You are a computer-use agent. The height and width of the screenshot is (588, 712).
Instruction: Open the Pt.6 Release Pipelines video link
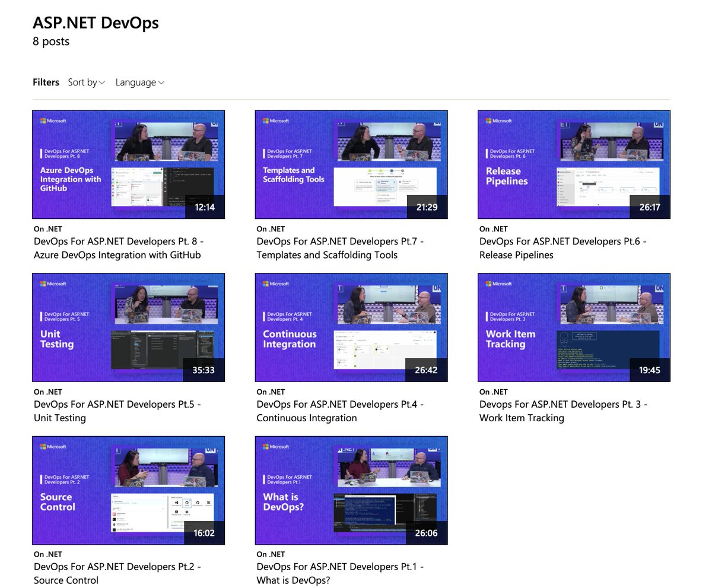[562, 248]
